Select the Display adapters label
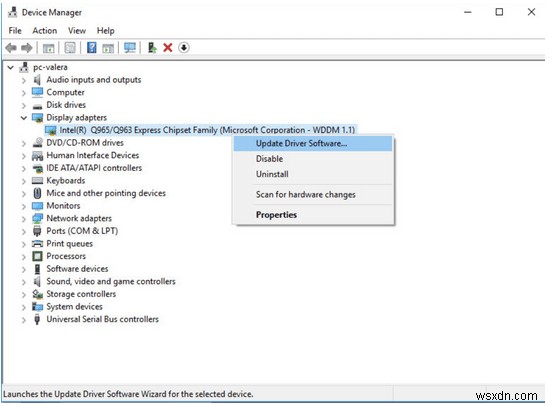This screenshot has height=406, width=549. [77, 118]
